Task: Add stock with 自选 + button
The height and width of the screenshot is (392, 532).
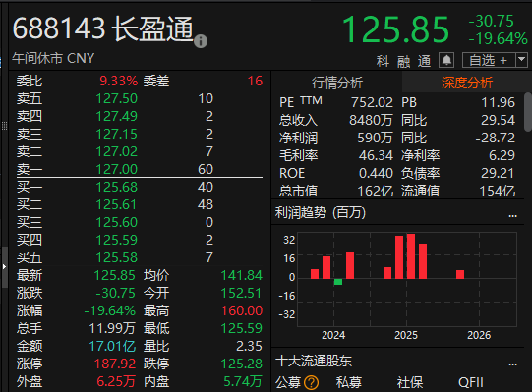Action: point(489,60)
